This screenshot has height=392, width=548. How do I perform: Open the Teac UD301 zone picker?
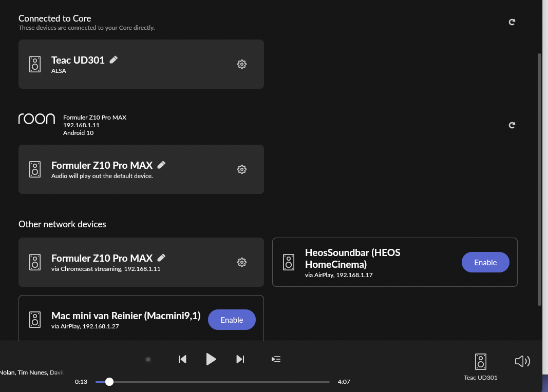click(x=481, y=367)
